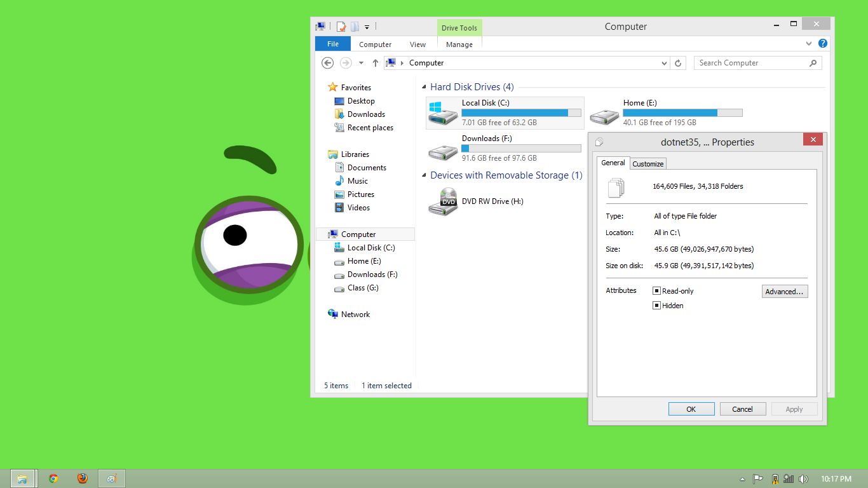Click the Properties icon in quick access toolbar
This screenshot has width=868, height=488.
click(341, 27)
